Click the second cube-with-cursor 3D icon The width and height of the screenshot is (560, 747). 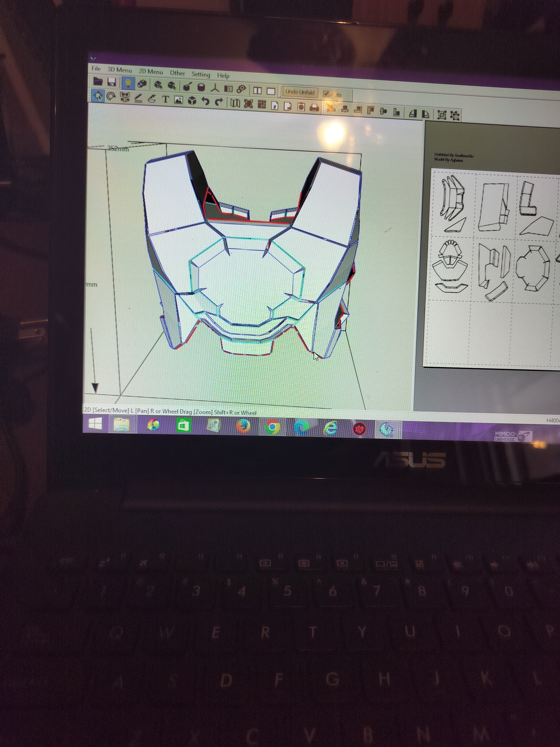[x=172, y=86]
